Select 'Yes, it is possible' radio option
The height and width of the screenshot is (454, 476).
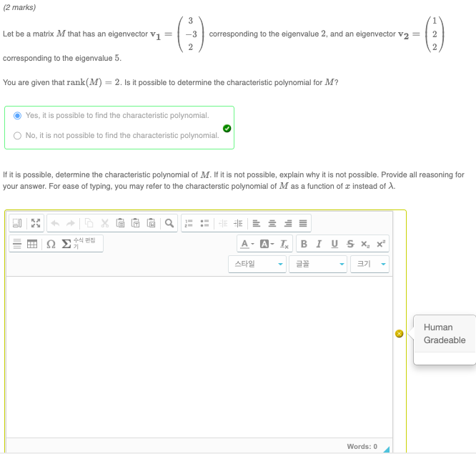pyautogui.click(x=17, y=116)
